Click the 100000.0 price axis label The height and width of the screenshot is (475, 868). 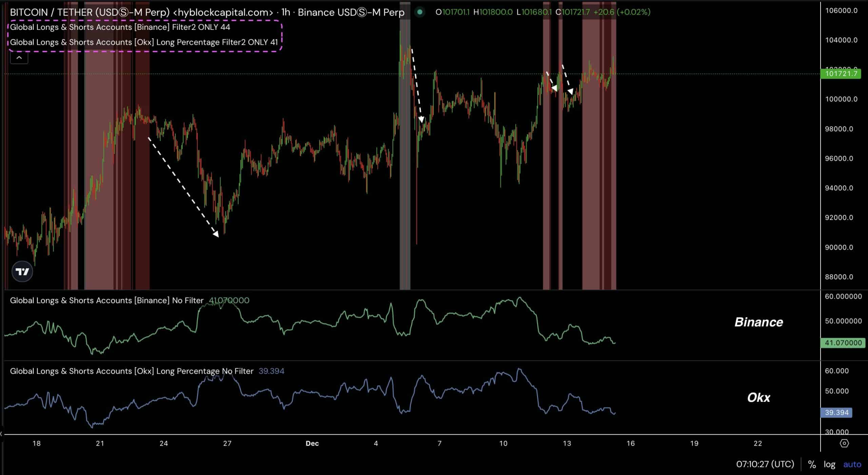coord(841,99)
